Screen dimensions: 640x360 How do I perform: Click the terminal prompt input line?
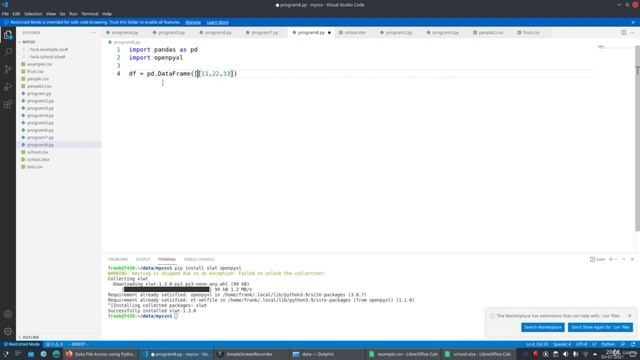176,316
